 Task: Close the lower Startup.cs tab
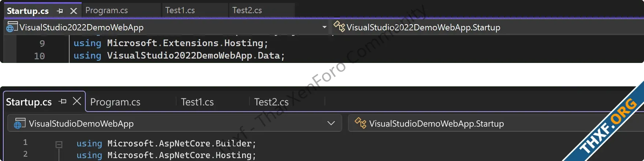click(77, 101)
